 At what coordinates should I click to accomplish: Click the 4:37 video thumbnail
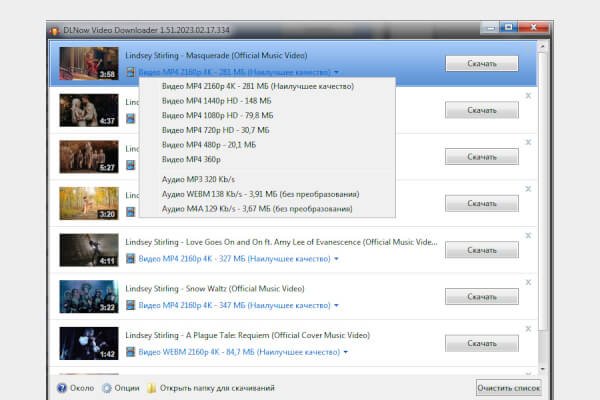point(89,110)
